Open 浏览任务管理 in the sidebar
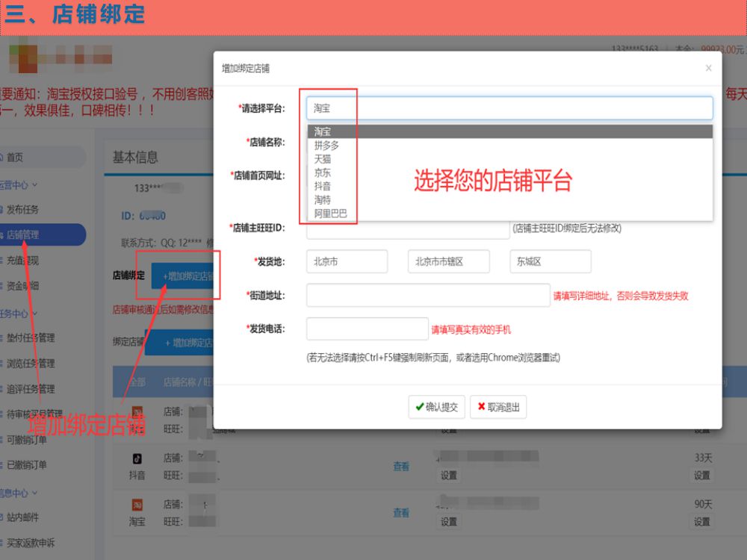Screen dimensions: 747x560 coord(30,364)
